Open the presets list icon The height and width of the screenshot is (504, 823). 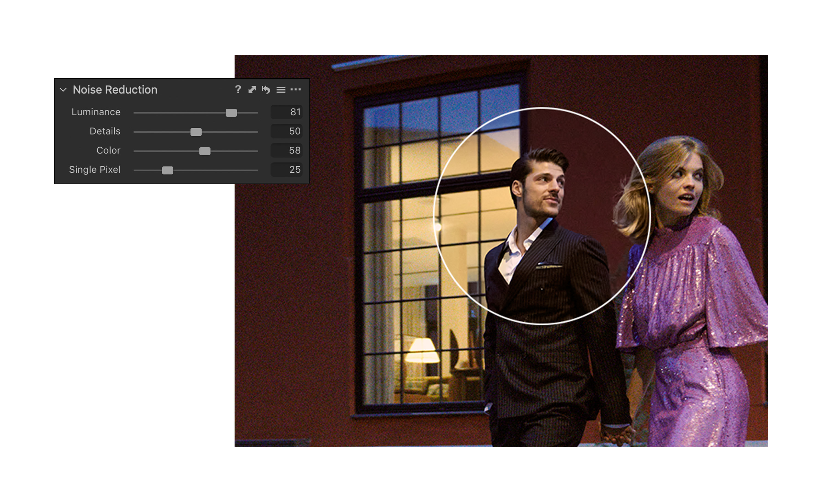pos(281,90)
